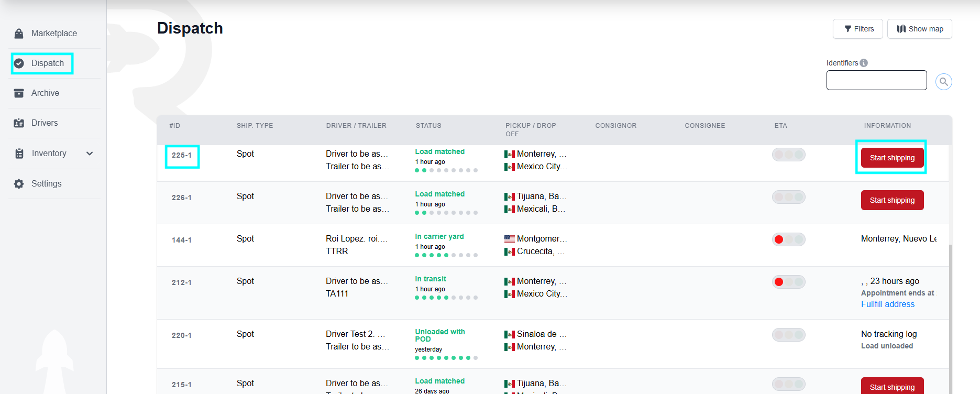980x394 pixels.
Task: Select the Dispatch checkmark icon
Action: 19,63
